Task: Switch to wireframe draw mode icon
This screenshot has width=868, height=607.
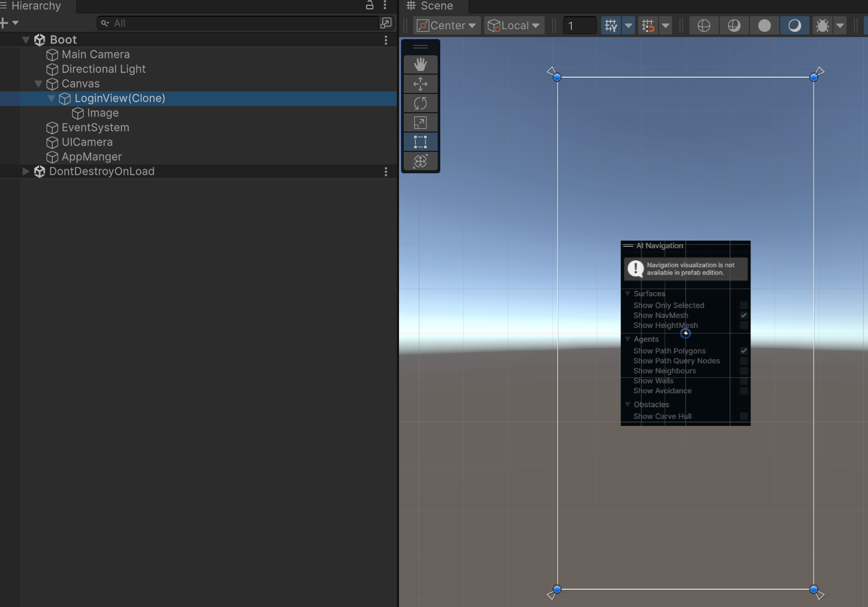Action: pos(703,26)
